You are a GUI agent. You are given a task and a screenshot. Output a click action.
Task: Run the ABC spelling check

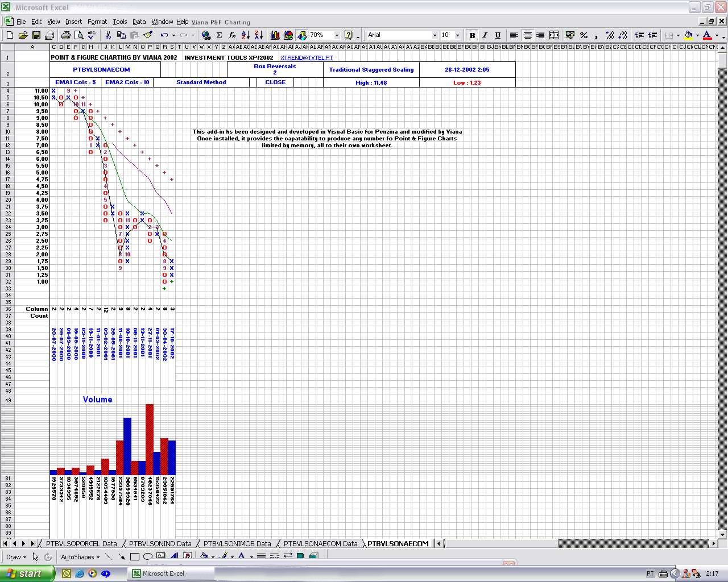(x=92, y=35)
